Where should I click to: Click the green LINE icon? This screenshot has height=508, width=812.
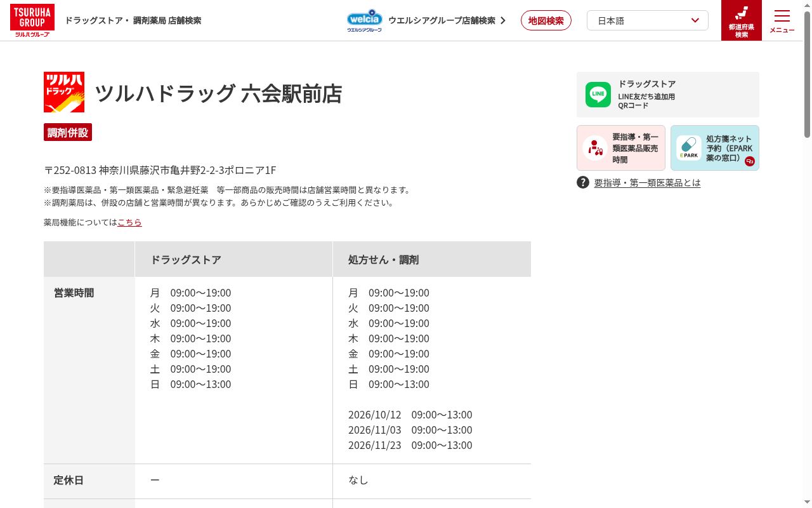pyautogui.click(x=598, y=95)
